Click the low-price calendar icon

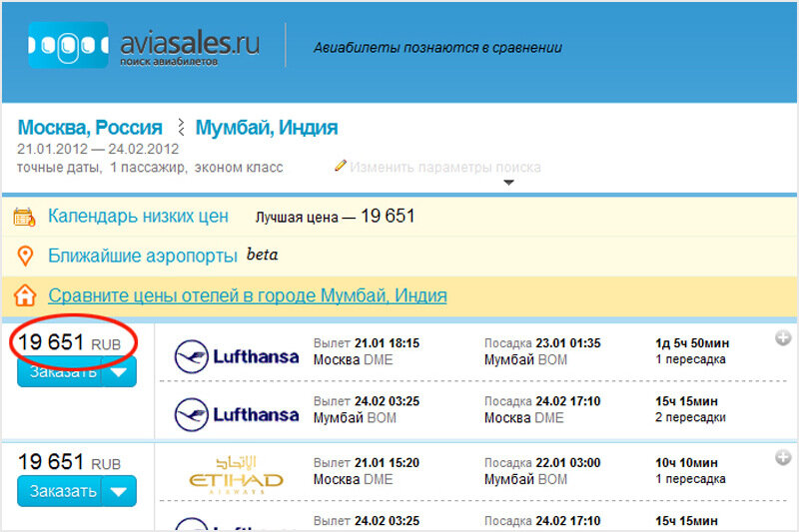click(24, 217)
